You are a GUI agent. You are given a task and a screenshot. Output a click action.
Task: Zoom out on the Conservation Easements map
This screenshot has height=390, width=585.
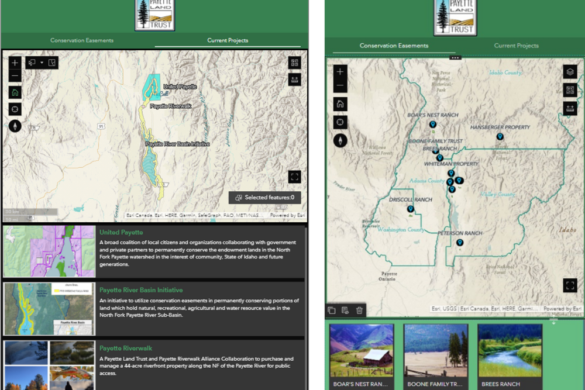pyautogui.click(x=340, y=85)
